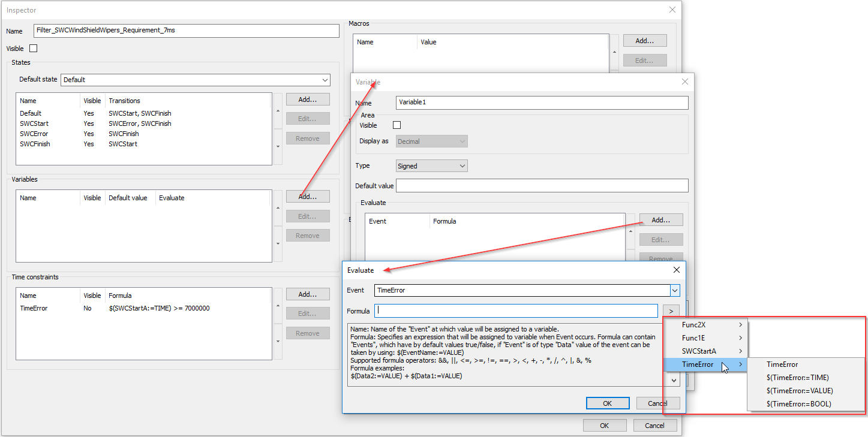Open the Event TimeError dropdown
The image size is (868, 437).
coord(675,291)
